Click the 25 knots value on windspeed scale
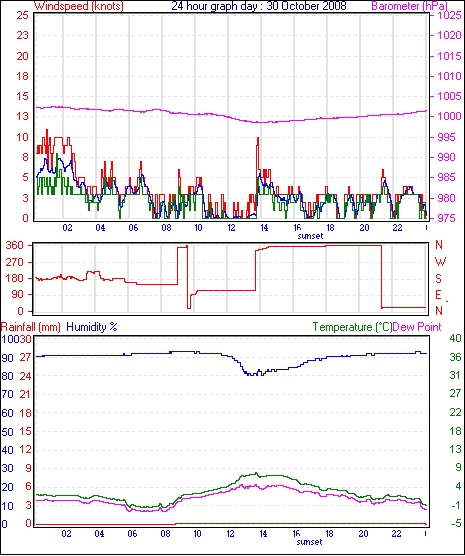The height and width of the screenshot is (556, 465). [x=22, y=16]
